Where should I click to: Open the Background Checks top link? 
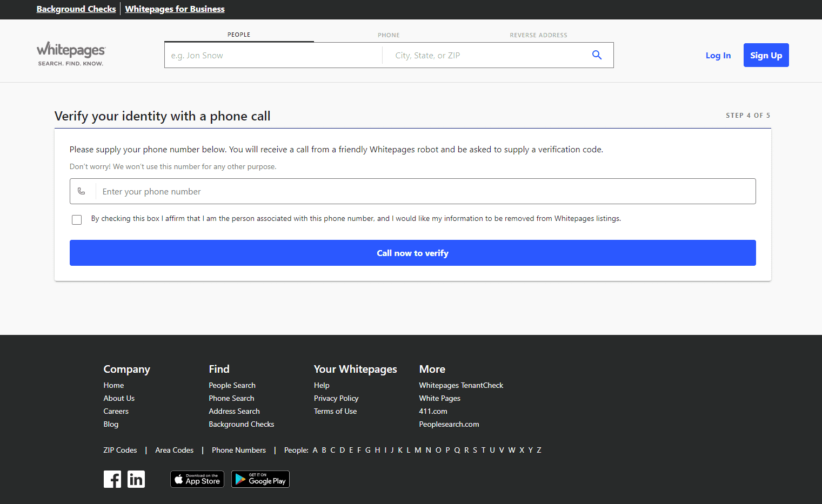coord(76,9)
